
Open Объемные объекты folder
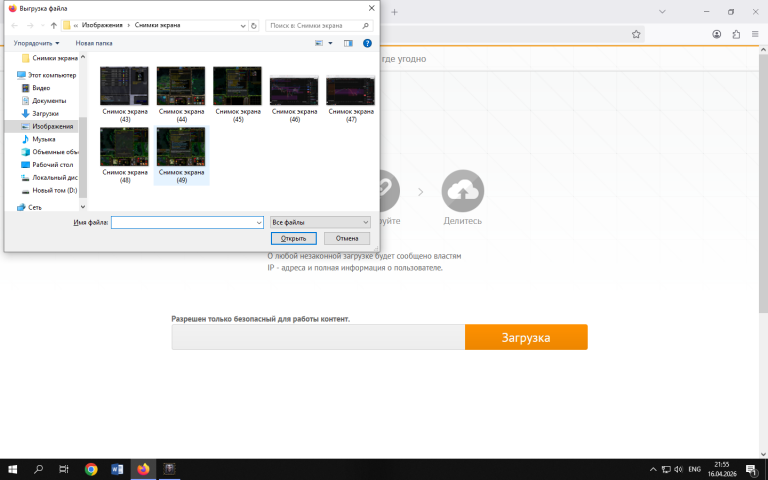[x=49, y=152]
